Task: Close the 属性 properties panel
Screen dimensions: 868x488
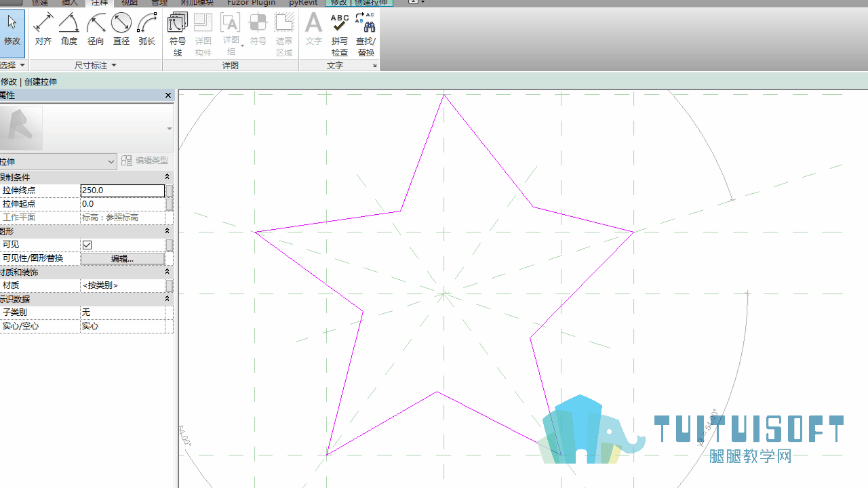Action: [168, 96]
